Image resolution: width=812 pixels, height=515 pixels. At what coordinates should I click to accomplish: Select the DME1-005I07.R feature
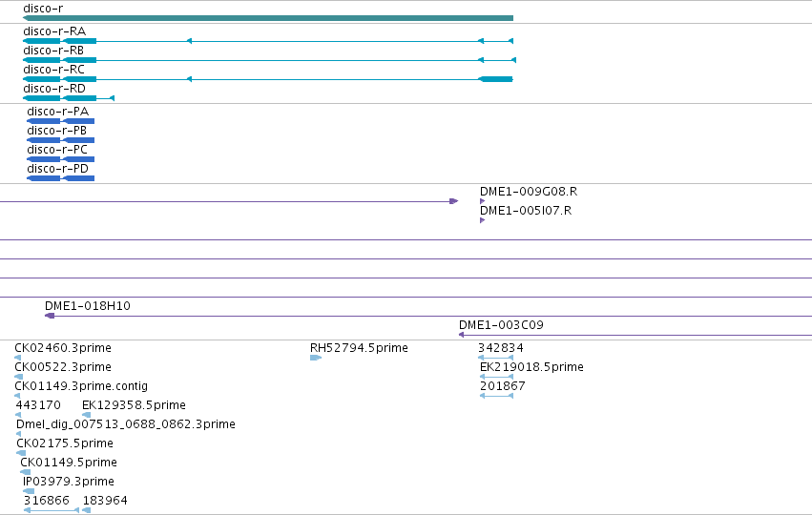pos(526,211)
